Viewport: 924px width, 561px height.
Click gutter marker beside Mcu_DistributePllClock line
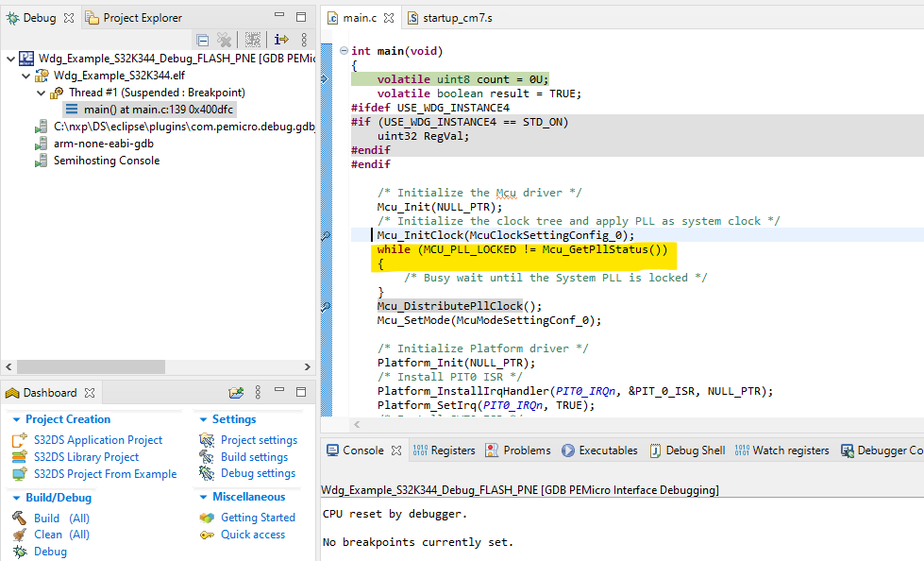coord(326,306)
